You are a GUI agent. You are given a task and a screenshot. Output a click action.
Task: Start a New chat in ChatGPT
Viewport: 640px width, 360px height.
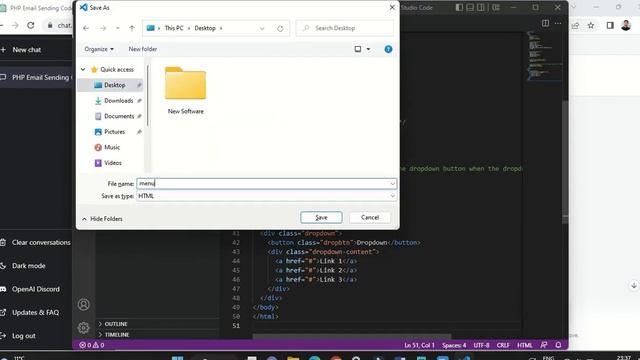[27, 50]
